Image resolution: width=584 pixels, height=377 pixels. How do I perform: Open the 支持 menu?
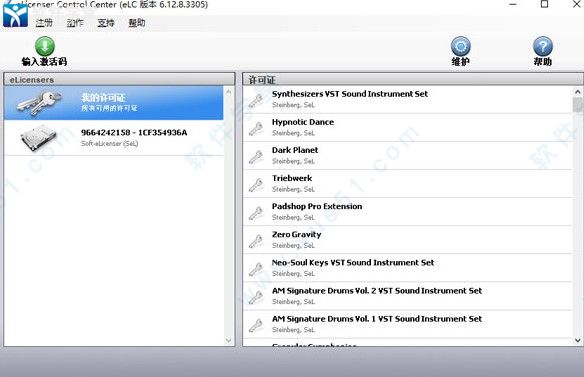pos(106,23)
